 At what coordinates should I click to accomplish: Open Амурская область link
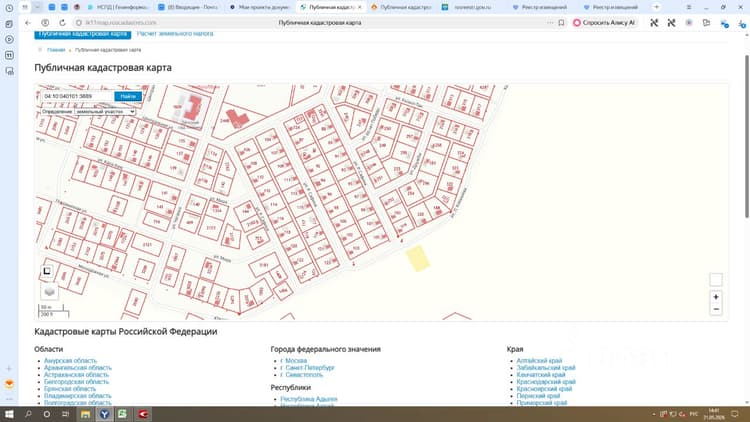[70, 361]
